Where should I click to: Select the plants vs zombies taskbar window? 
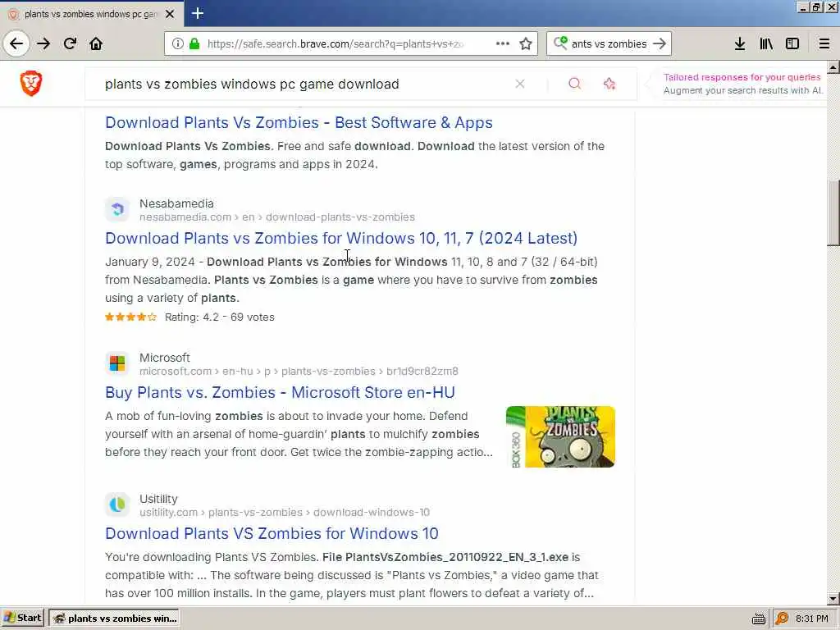click(114, 619)
